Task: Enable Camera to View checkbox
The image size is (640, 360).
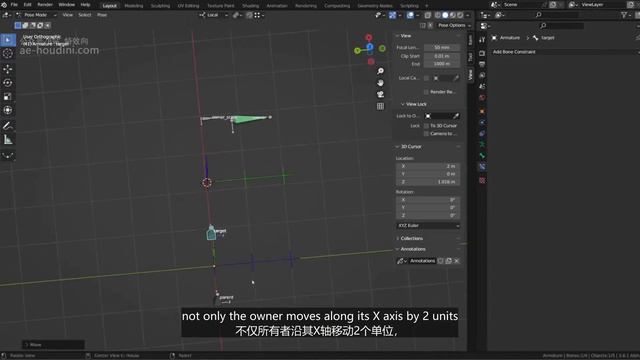Action: click(427, 133)
